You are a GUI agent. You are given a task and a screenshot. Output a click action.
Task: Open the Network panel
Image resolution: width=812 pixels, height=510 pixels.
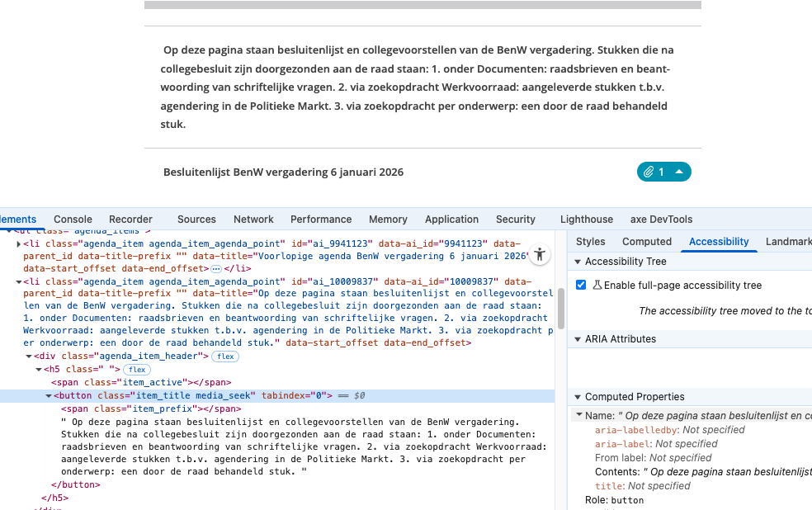253,220
